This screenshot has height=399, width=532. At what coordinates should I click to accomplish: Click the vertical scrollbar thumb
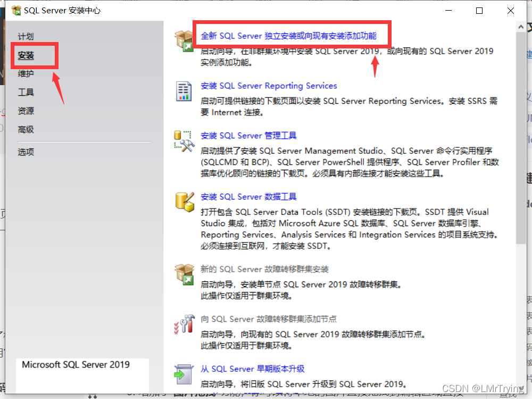521,138
